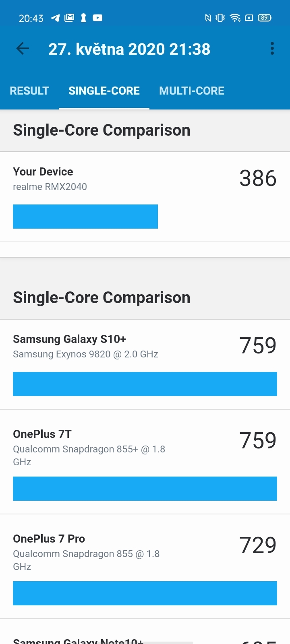Stay on the SINGLE-CORE tab
This screenshot has width=290, height=644.
[x=104, y=91]
